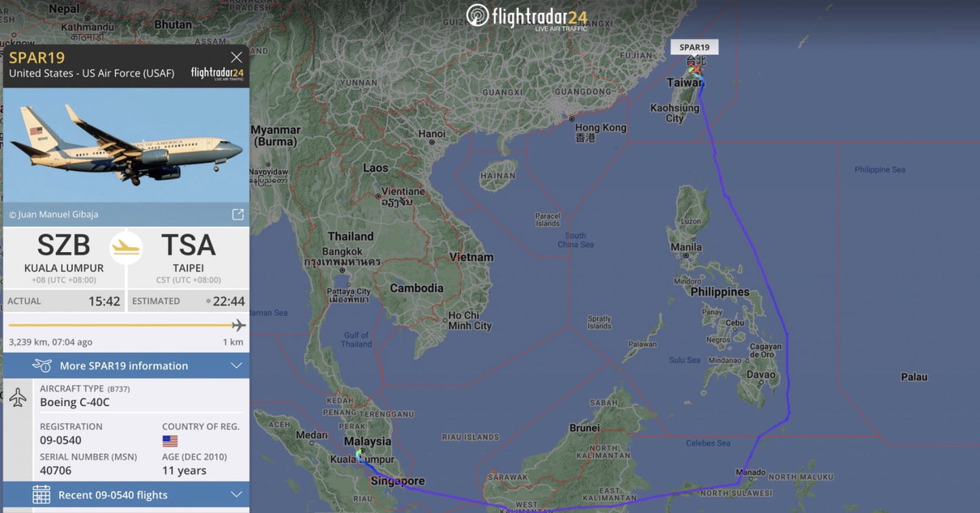Image resolution: width=980 pixels, height=513 pixels.
Task: Click the aircraft marker over Taipei on map
Action: click(696, 70)
